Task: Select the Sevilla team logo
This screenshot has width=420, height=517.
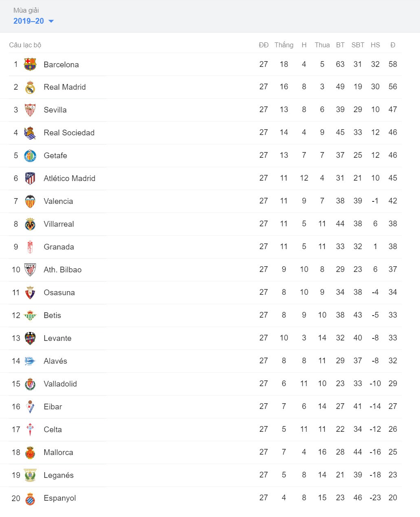Action: 30,110
